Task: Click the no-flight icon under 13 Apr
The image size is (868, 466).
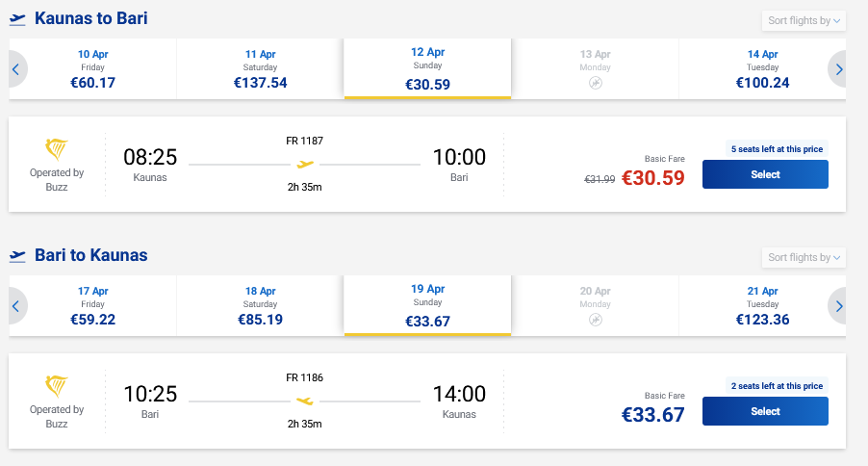Action: [x=596, y=84]
